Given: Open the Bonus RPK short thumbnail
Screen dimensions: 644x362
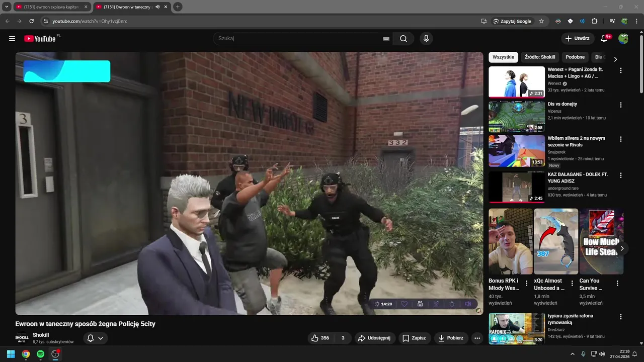Looking at the screenshot, I should tap(510, 241).
